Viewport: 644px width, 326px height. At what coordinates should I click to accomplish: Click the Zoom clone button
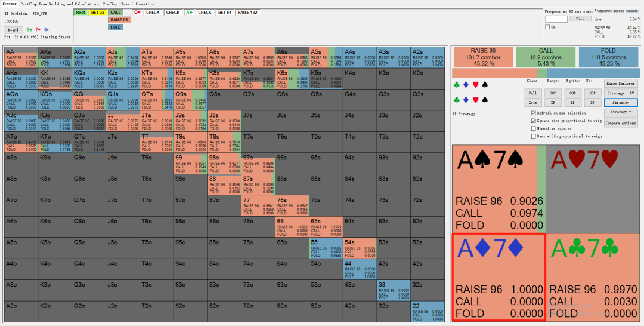click(x=532, y=102)
